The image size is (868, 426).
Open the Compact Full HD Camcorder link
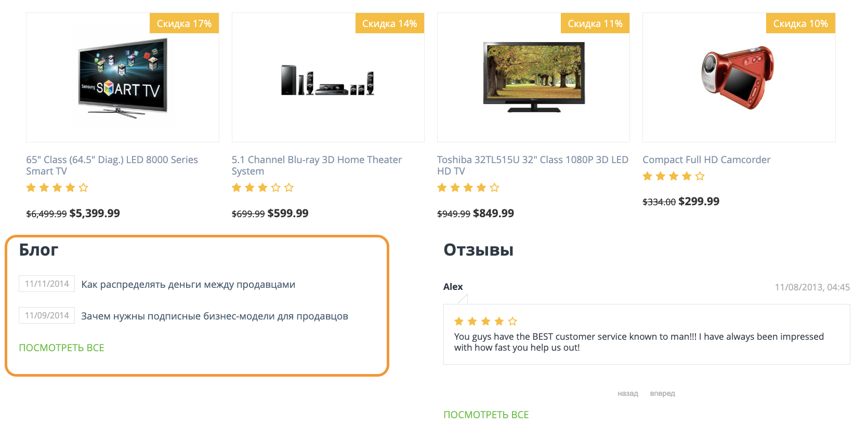[706, 160]
